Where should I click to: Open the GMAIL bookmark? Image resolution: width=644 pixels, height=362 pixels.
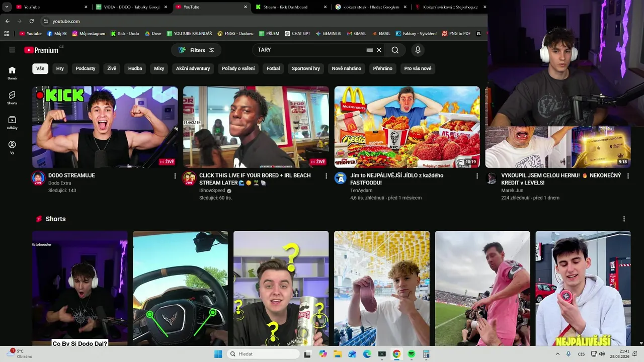(356, 34)
